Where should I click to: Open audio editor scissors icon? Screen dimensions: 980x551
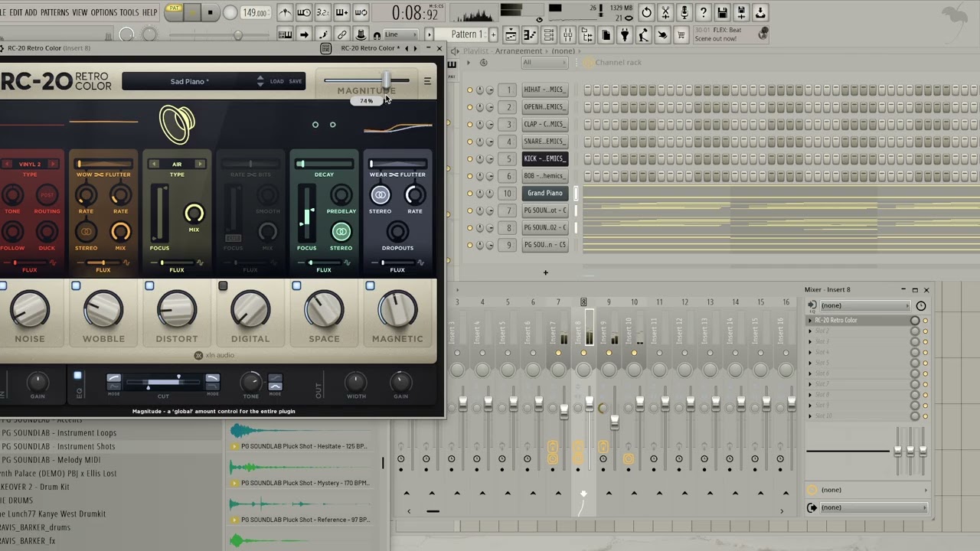click(x=665, y=12)
